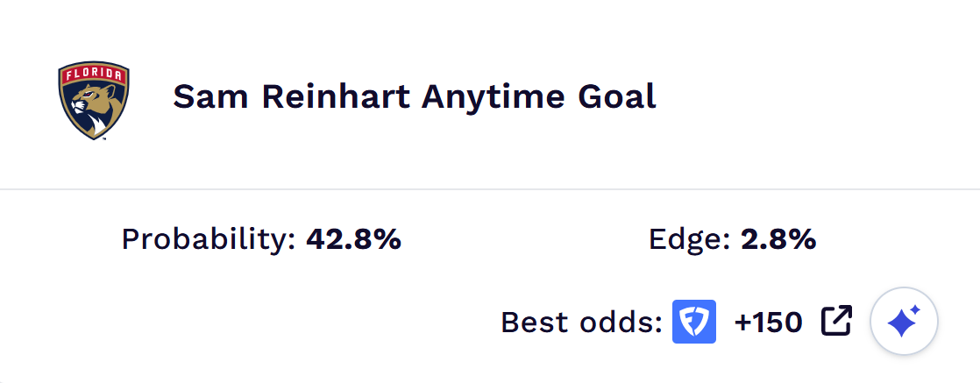Open the Sam Reinhart Anytime Goal title
This screenshot has height=383, width=980.
(x=414, y=96)
